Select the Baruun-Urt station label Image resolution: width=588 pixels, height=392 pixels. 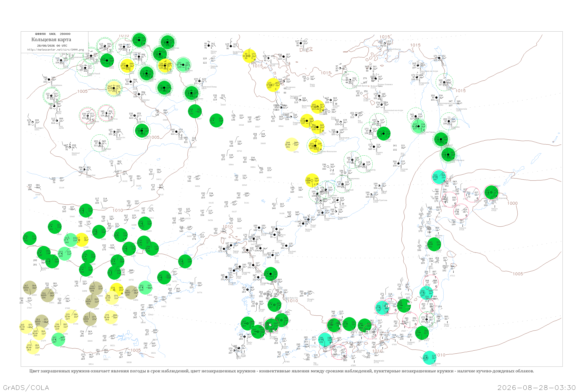coord(121,138)
